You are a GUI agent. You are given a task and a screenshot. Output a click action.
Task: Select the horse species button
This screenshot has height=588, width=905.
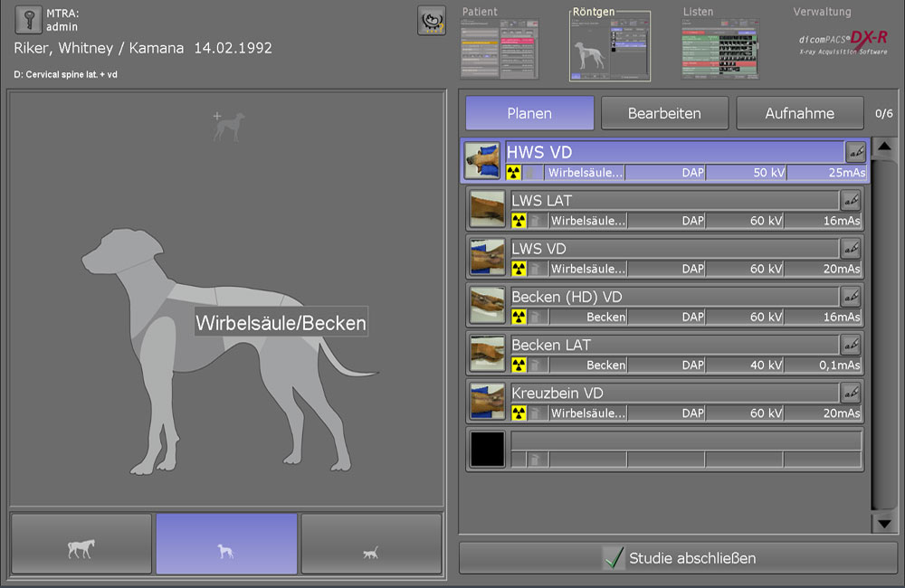[81, 544]
